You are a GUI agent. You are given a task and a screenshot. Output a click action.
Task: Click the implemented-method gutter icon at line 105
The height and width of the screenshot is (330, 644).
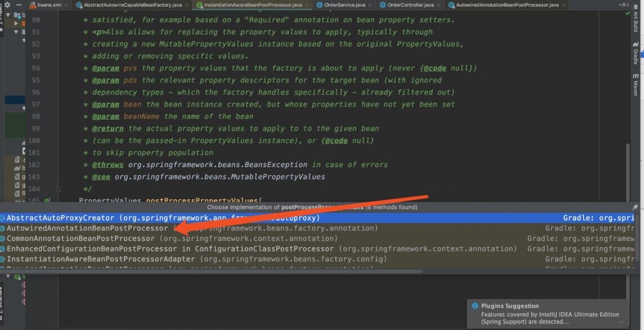click(x=47, y=201)
